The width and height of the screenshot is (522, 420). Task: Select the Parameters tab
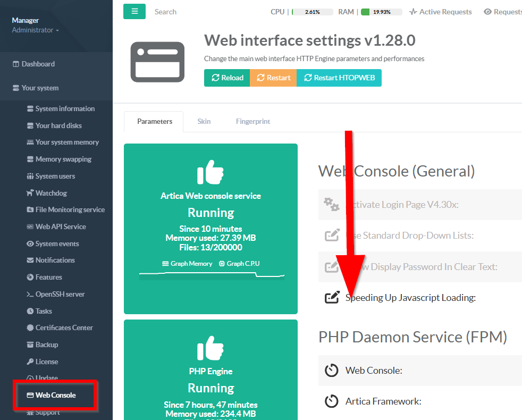[x=155, y=121]
